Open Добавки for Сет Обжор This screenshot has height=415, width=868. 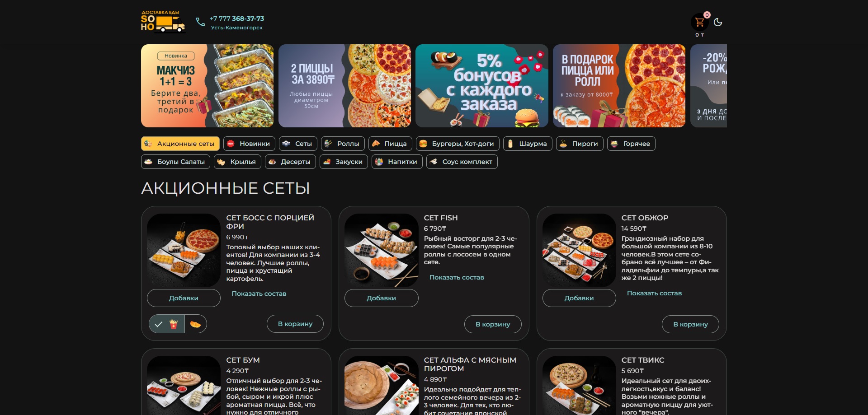pos(579,298)
